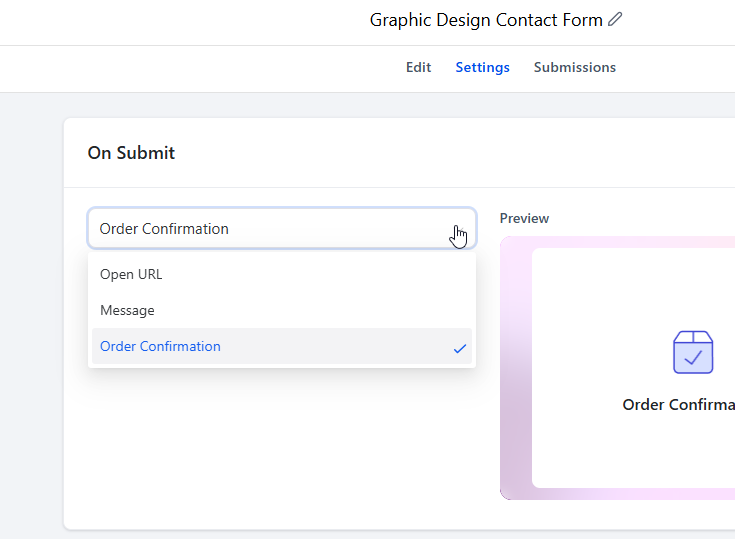Click the On Submit action select box

282,228
